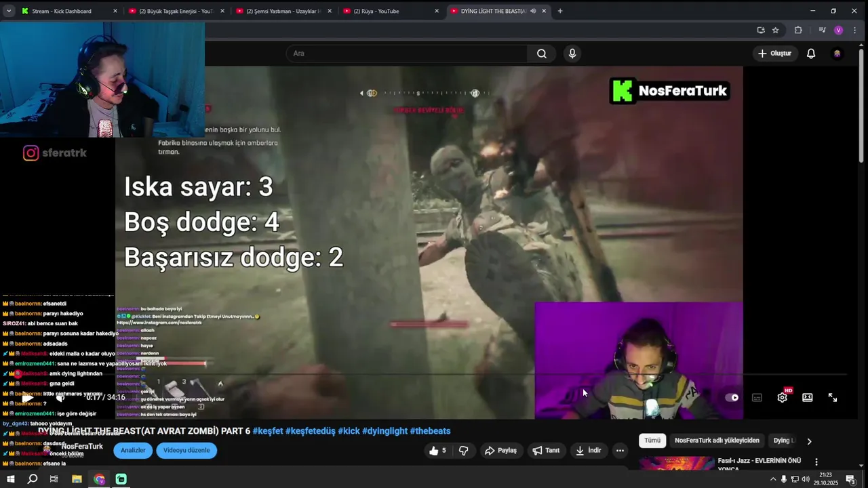Open Task View on the taskbar
Screen dimensions: 868x488
coord(54,479)
